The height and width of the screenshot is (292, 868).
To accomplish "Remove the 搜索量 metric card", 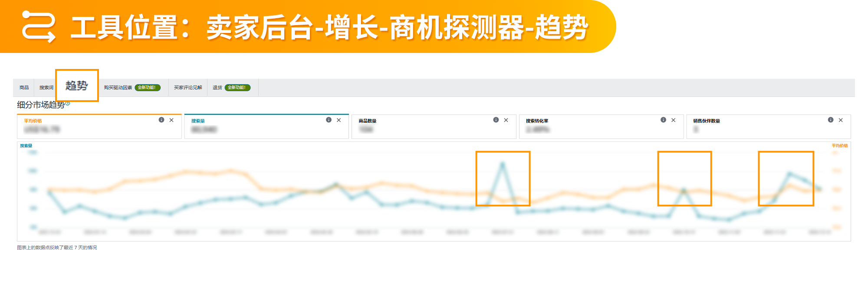I will click(x=339, y=120).
